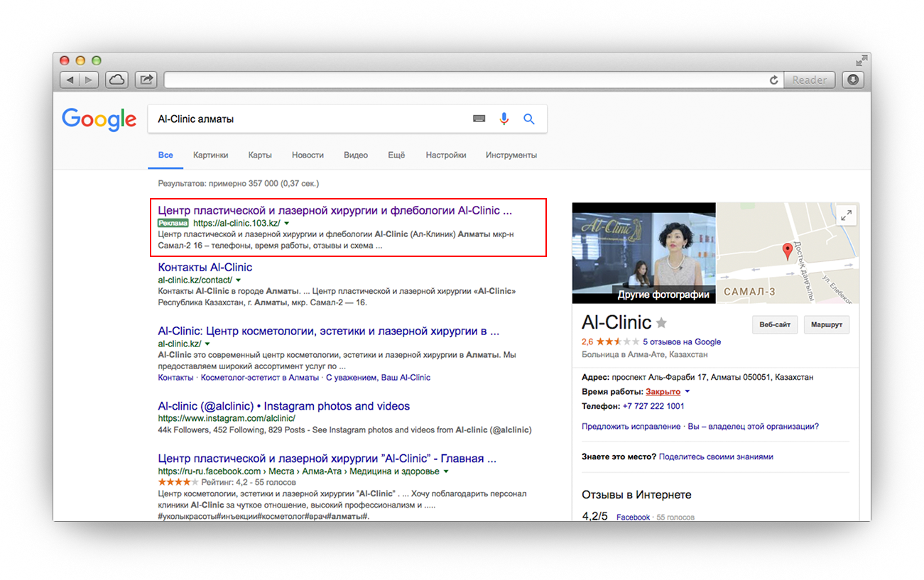Screen dimensions: 924x580
Task: Star Al-Clinic with the grey star icon
Action: click(x=661, y=323)
